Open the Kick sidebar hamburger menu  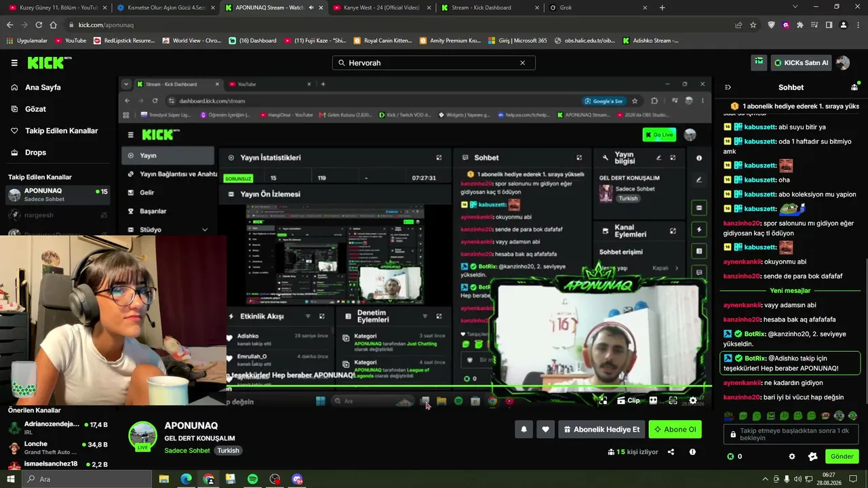pos(14,63)
